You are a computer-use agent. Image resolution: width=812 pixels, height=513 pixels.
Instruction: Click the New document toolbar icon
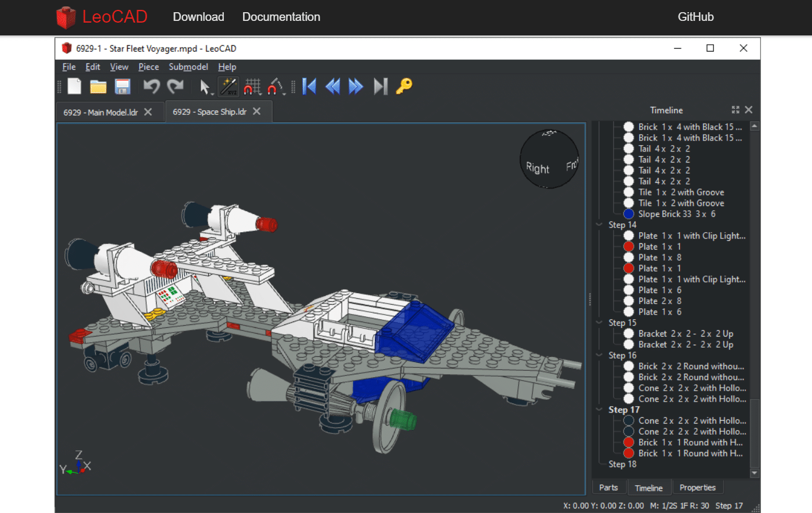74,86
